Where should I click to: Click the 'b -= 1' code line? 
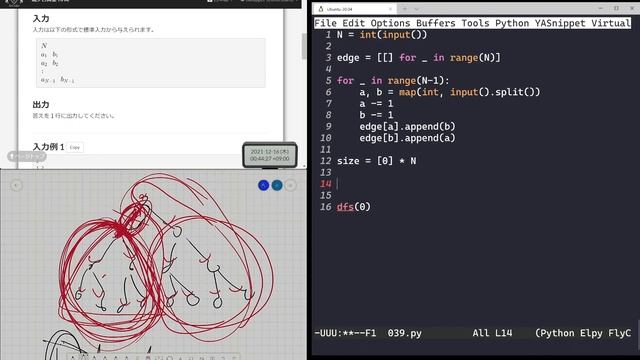[x=376, y=115]
